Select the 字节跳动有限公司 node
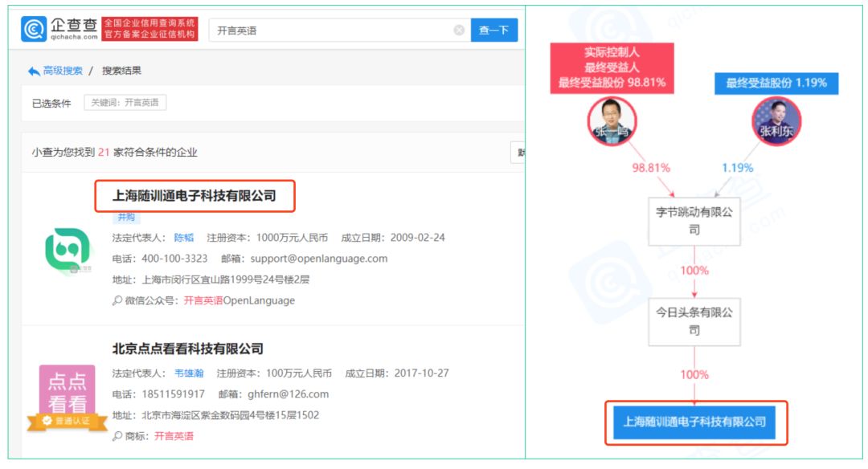 694,221
